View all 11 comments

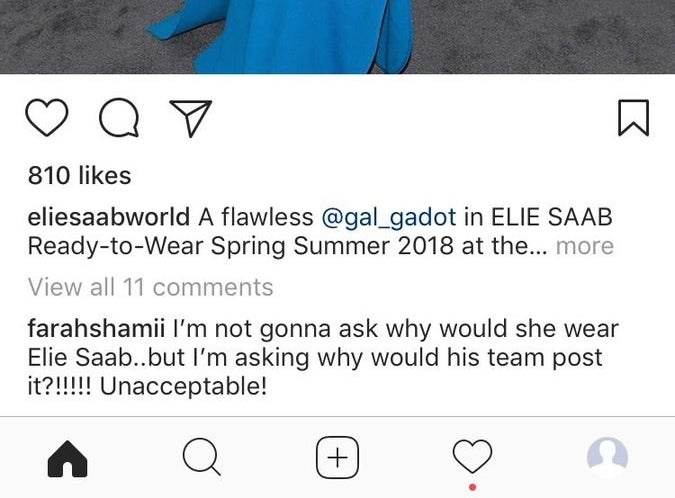[x=150, y=287]
